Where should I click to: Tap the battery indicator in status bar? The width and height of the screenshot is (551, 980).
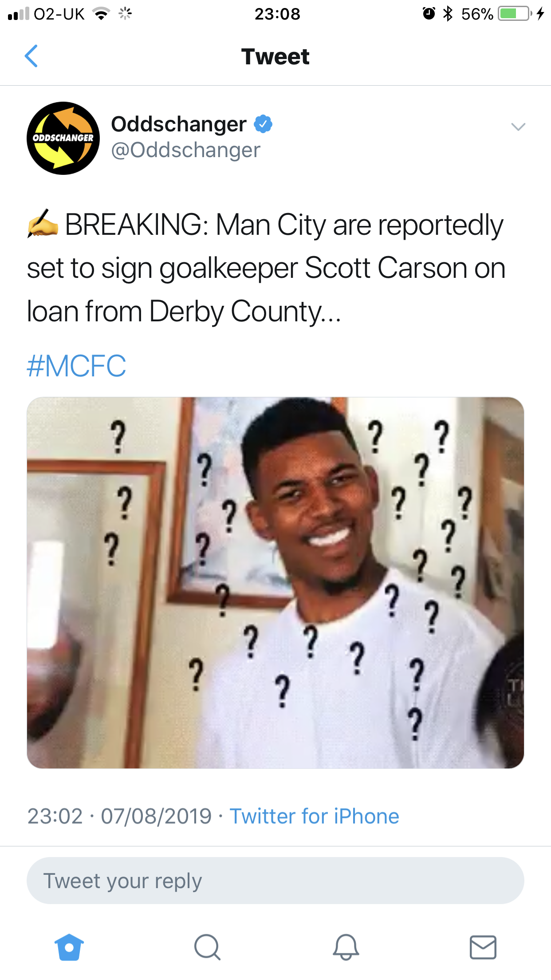pyautogui.click(x=515, y=14)
